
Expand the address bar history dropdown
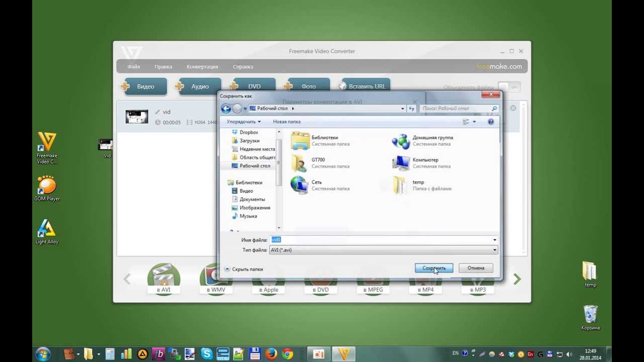pyautogui.click(x=403, y=109)
